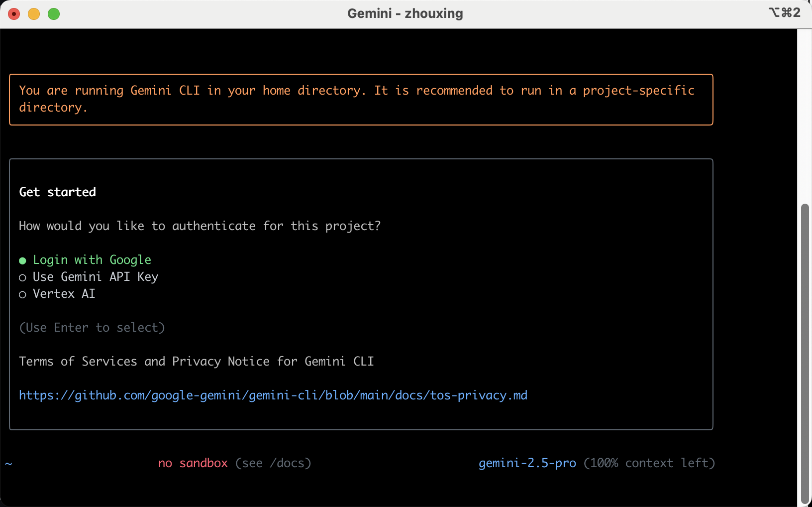812x507 pixels.
Task: Click the tilde home directory indicator
Action: coord(9,464)
